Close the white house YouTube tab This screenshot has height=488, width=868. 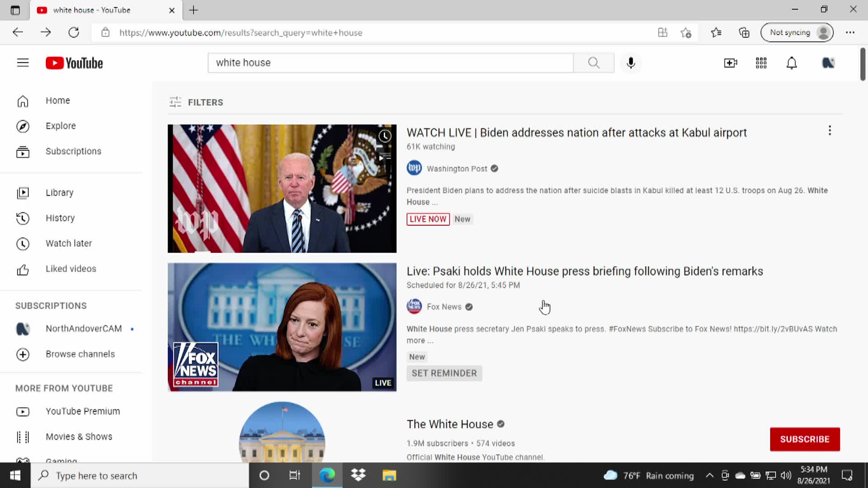tap(172, 10)
